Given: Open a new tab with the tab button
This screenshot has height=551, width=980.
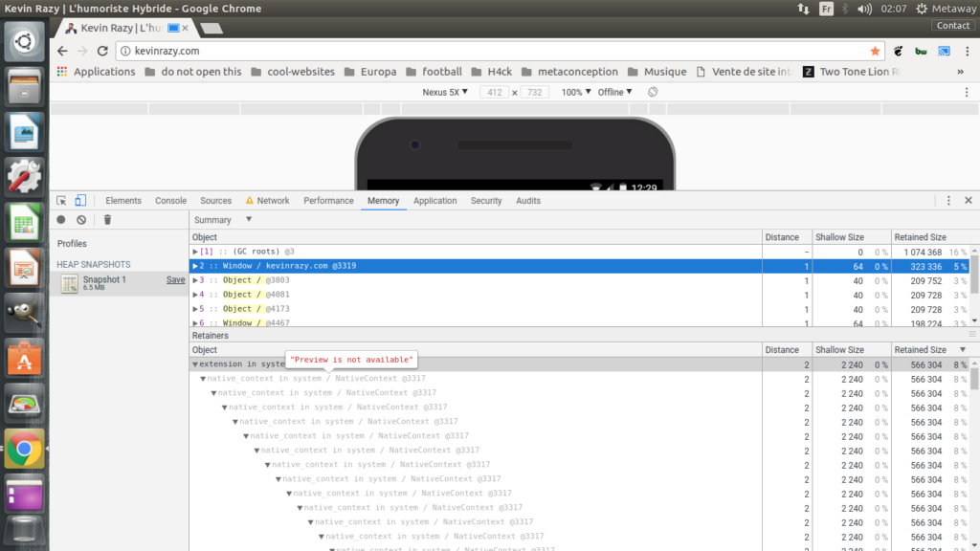Looking at the screenshot, I should [x=212, y=28].
